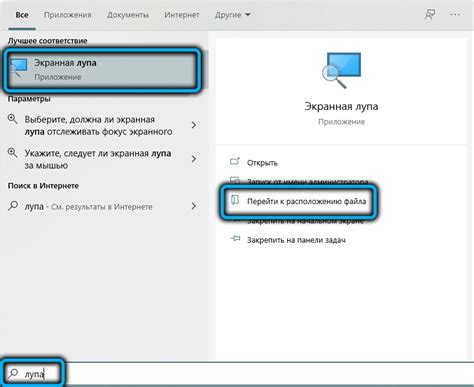Click the search icon beside лупа web result
Screen dimensions: 474x387
click(13, 206)
